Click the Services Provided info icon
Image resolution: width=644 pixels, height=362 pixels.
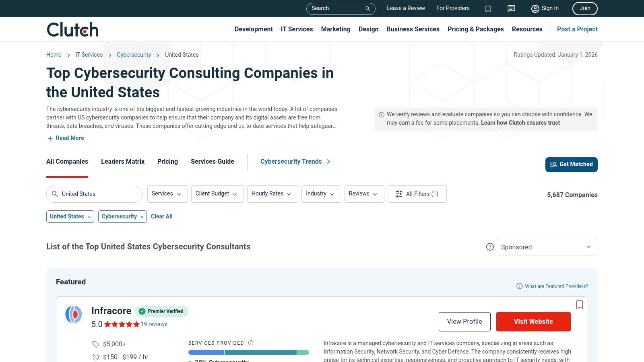tap(250, 343)
